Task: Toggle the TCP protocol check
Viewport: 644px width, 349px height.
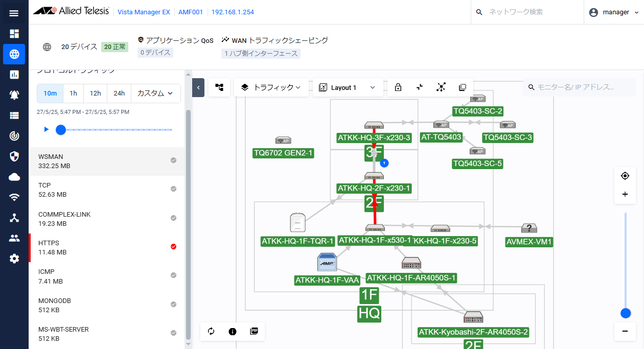Action: (x=173, y=189)
